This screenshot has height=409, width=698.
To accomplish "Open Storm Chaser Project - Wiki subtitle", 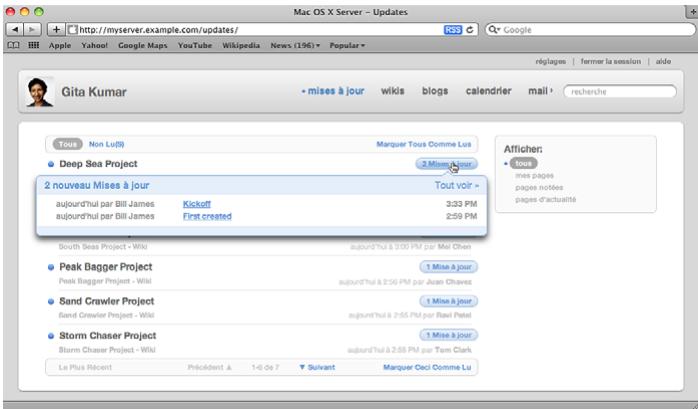I will tap(107, 350).
